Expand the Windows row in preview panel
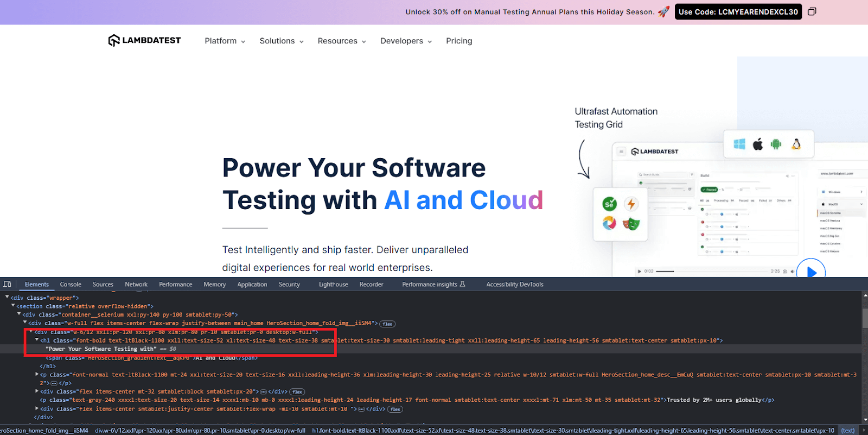 (x=861, y=192)
